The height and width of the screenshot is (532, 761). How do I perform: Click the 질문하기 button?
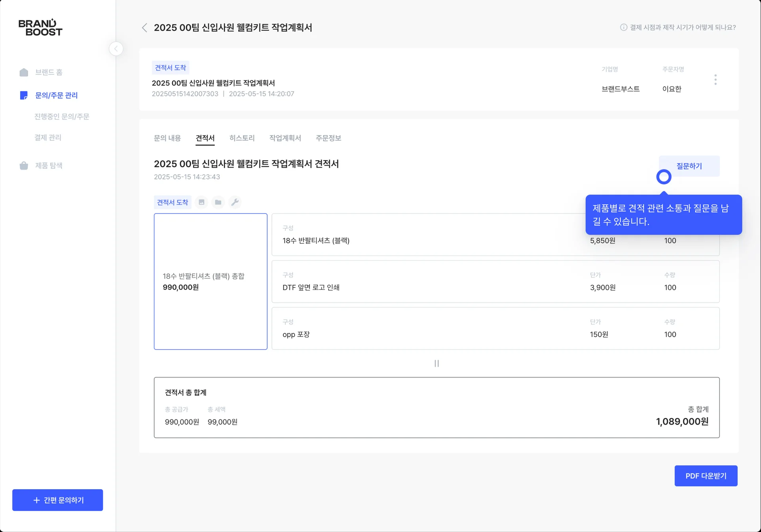(688, 166)
